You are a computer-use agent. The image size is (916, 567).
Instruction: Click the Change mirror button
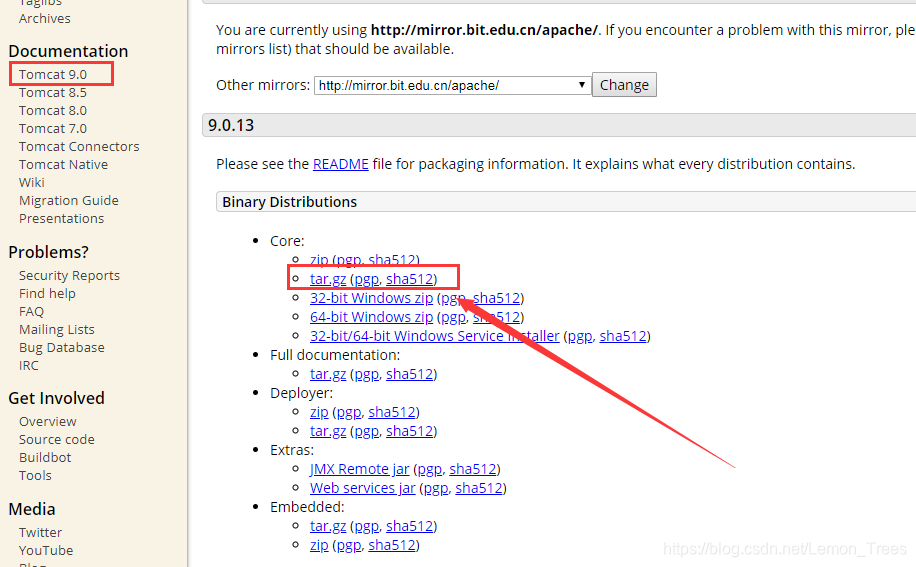624,85
